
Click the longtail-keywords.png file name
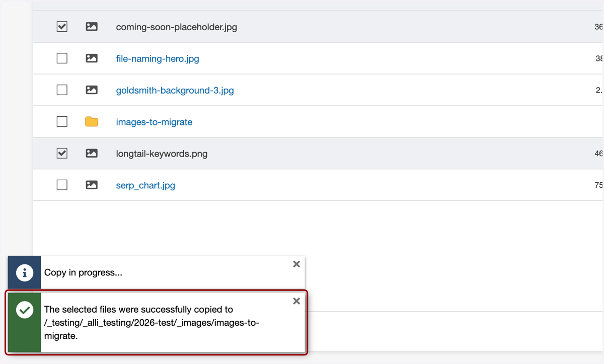[162, 154]
